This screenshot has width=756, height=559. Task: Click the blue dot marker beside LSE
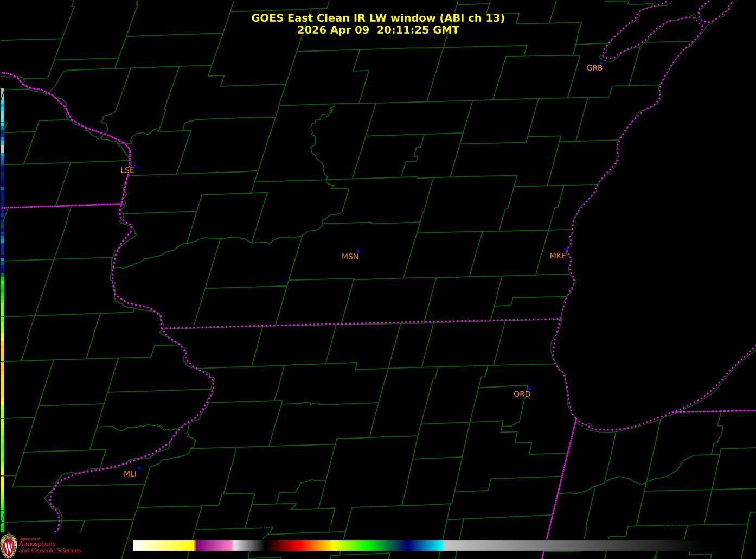coord(135,166)
